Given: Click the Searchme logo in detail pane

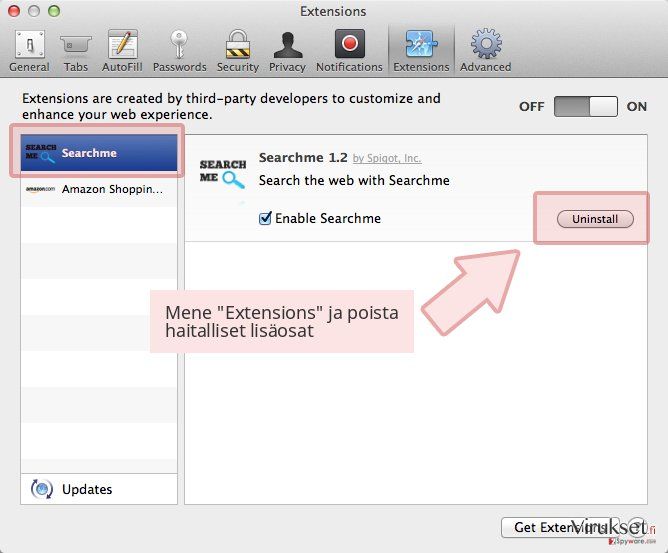Looking at the screenshot, I should click(x=222, y=173).
